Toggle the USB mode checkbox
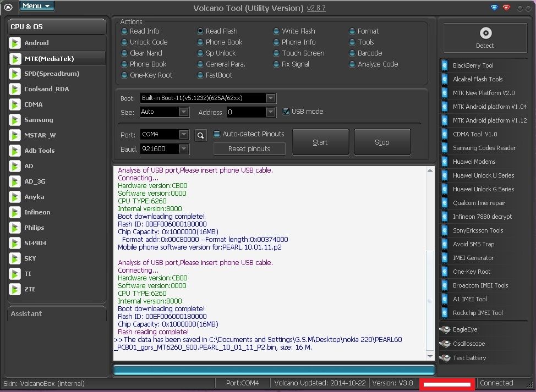This screenshot has width=536, height=392. coord(286,112)
